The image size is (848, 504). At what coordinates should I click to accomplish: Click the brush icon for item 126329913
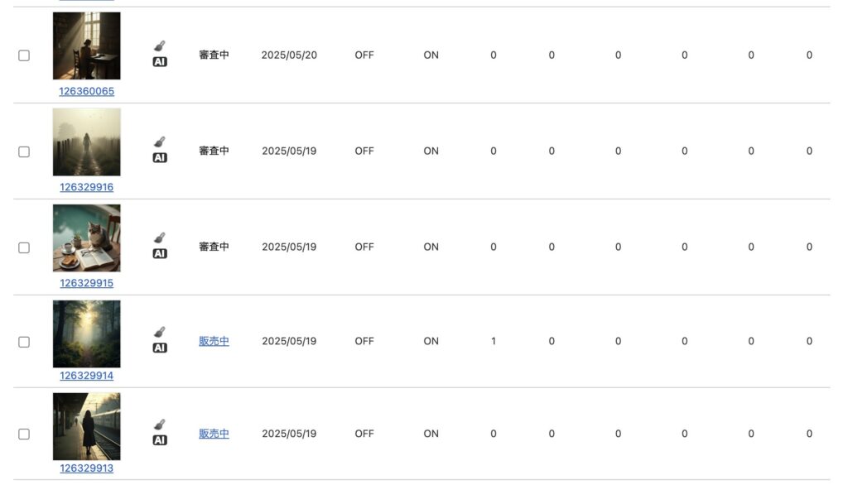(160, 424)
